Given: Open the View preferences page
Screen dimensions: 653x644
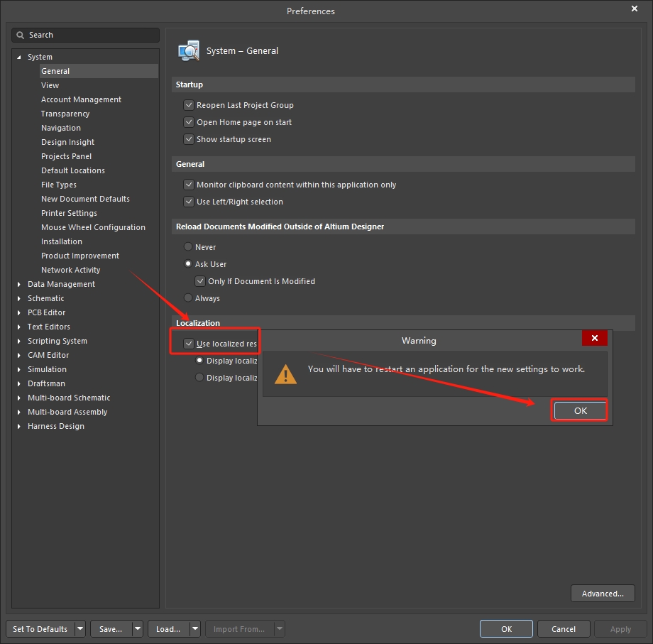Looking at the screenshot, I should click(50, 85).
